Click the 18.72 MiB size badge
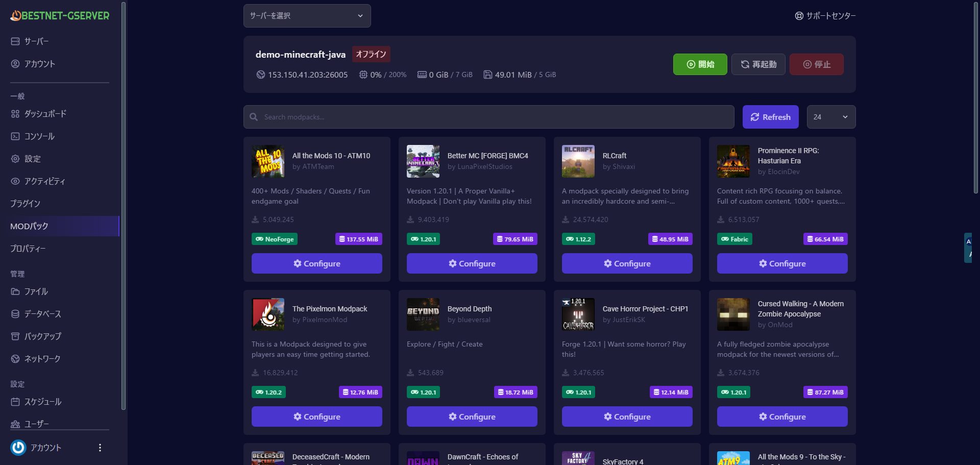Viewport: 980px width, 465px height. pyautogui.click(x=516, y=392)
